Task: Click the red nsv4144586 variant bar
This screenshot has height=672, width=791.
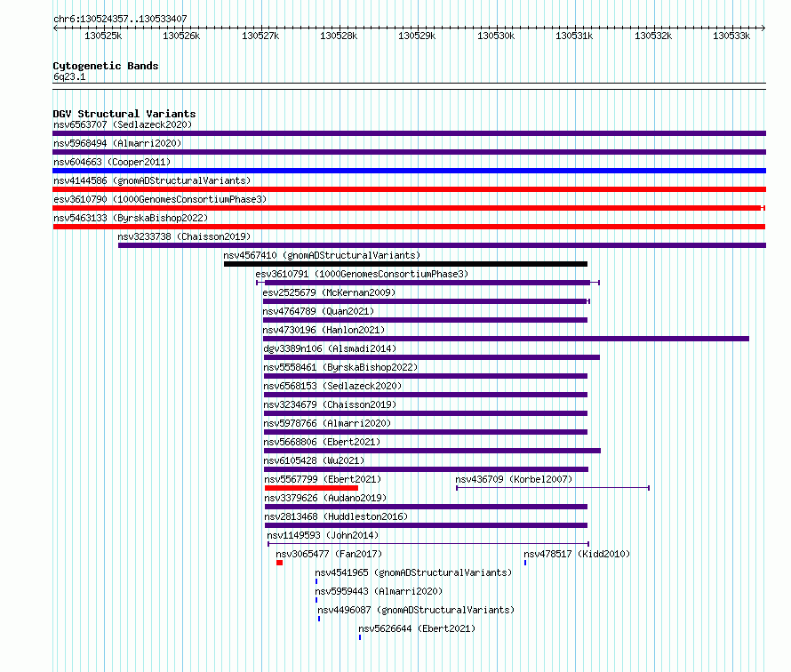Action: click(409, 189)
